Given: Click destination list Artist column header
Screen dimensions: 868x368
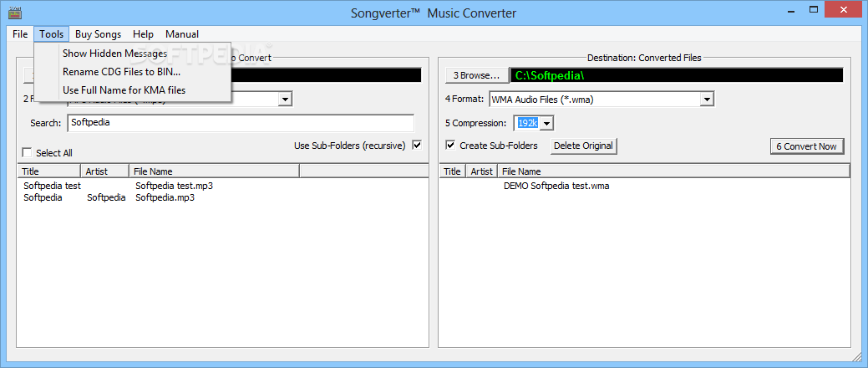Looking at the screenshot, I should 481,171.
